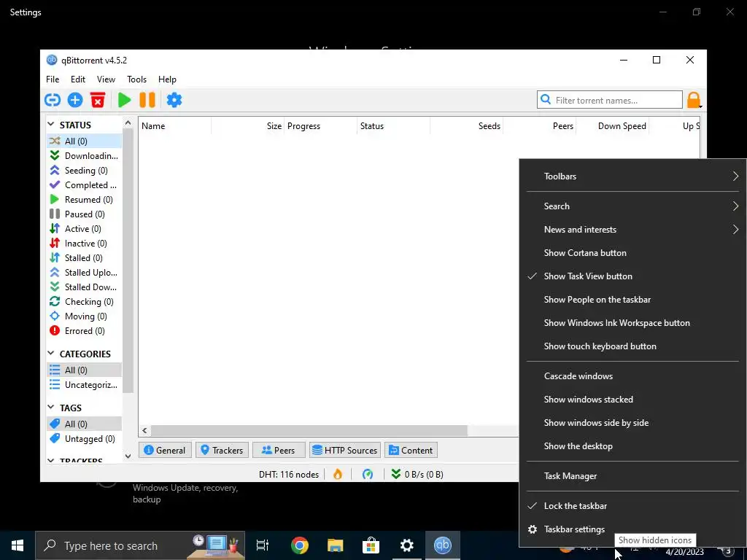The height and width of the screenshot is (560, 747).
Task: Select the Completed status filter
Action: coord(84,184)
